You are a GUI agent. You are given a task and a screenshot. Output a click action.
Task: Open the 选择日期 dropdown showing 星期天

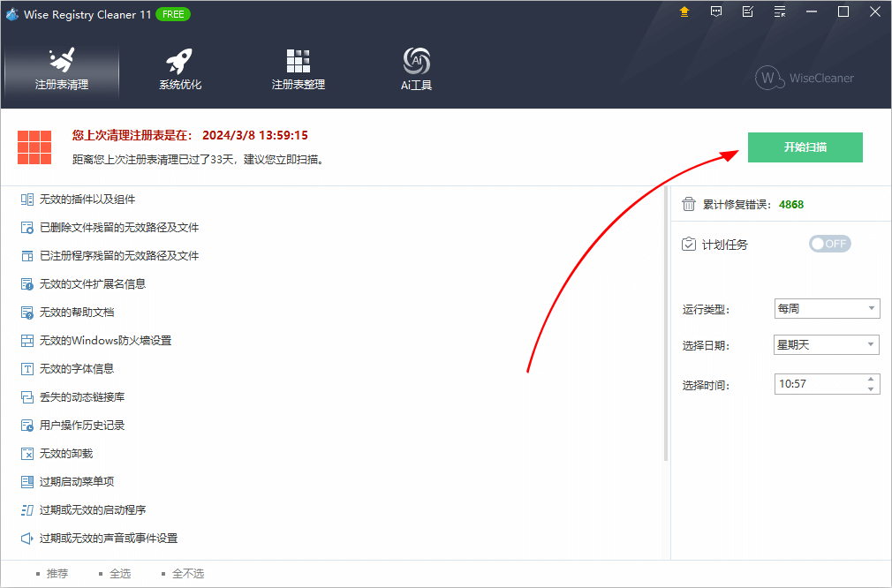[x=827, y=345]
